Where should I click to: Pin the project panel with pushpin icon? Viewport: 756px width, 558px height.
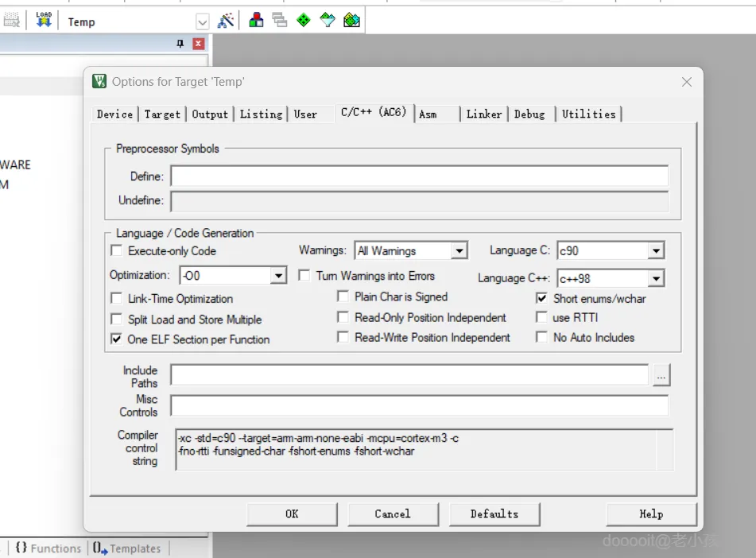coord(180,45)
